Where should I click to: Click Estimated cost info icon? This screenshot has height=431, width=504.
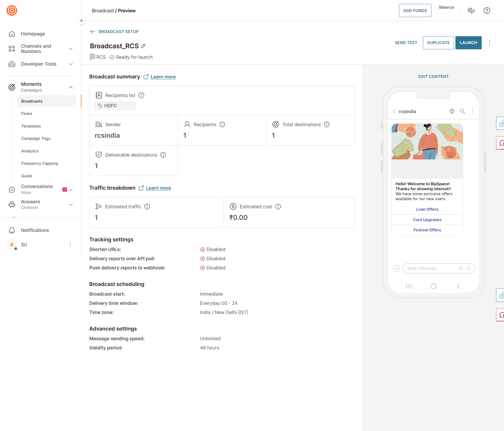click(278, 206)
